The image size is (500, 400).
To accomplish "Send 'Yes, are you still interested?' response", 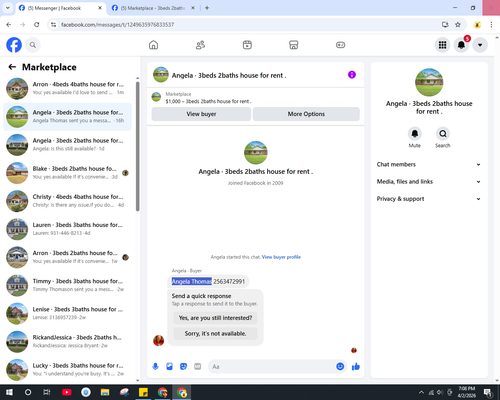I will tap(215, 318).
